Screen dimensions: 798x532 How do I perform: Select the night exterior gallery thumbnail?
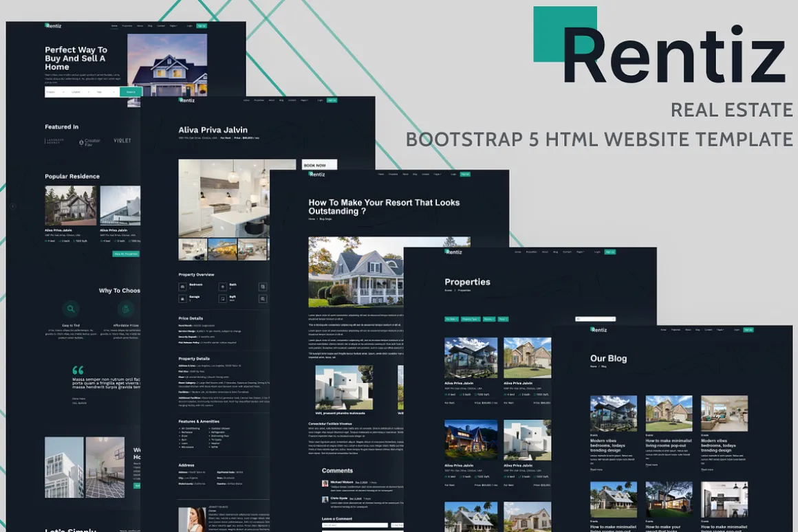tap(222, 250)
